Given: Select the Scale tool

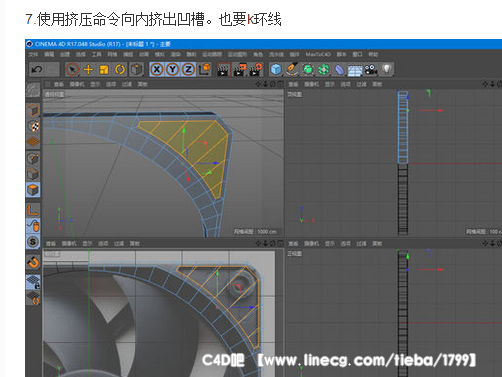Looking at the screenshot, I should tap(104, 69).
